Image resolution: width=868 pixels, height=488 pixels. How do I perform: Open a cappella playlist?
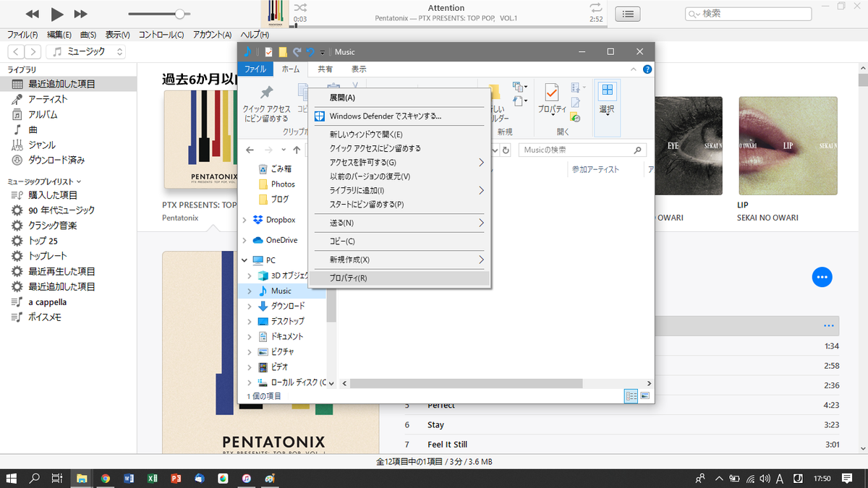coord(47,302)
